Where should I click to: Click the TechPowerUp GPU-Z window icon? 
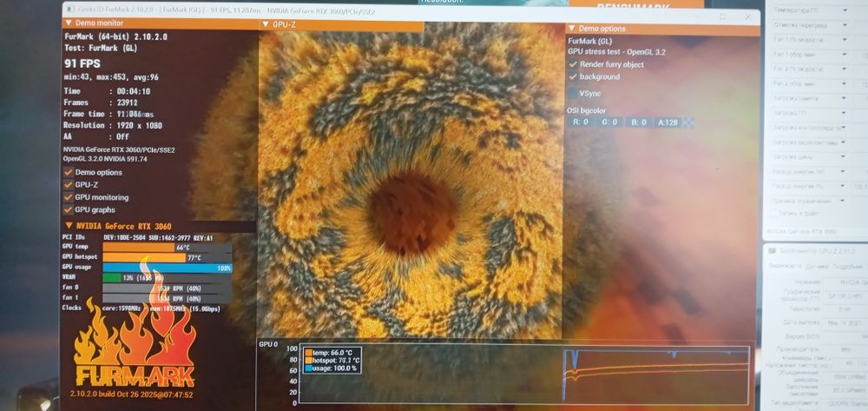coord(772,249)
